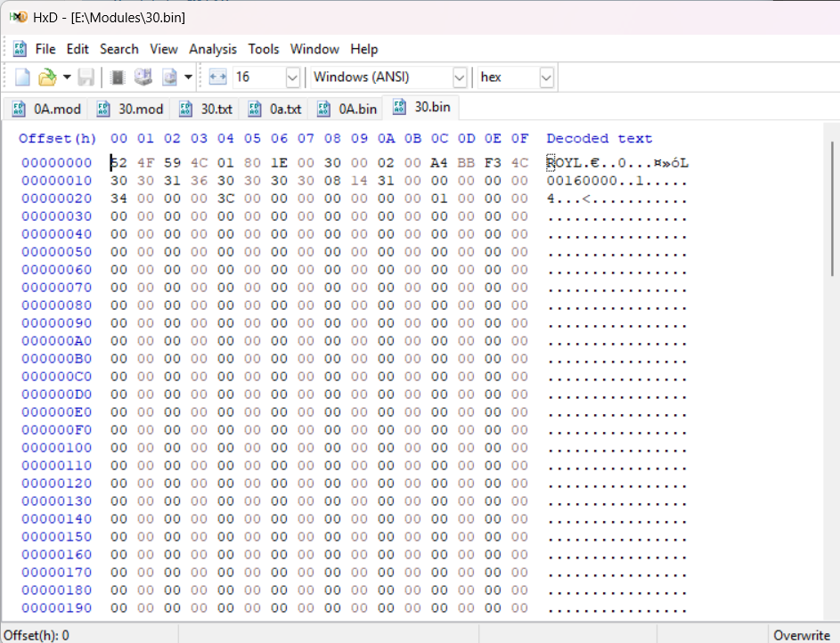Screen dimensions: 840x643
Task: Select the active 30.bin tab
Action: pyautogui.click(x=421, y=107)
